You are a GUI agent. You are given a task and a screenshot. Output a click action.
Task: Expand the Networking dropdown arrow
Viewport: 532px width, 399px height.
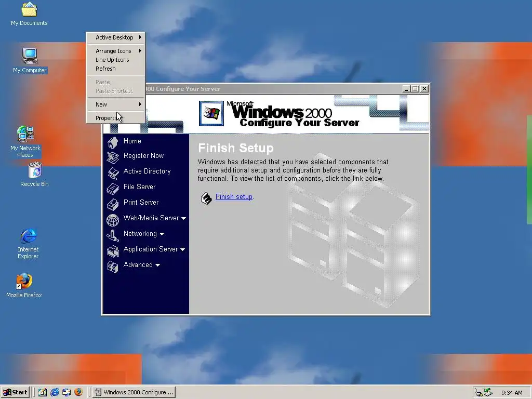pyautogui.click(x=162, y=234)
